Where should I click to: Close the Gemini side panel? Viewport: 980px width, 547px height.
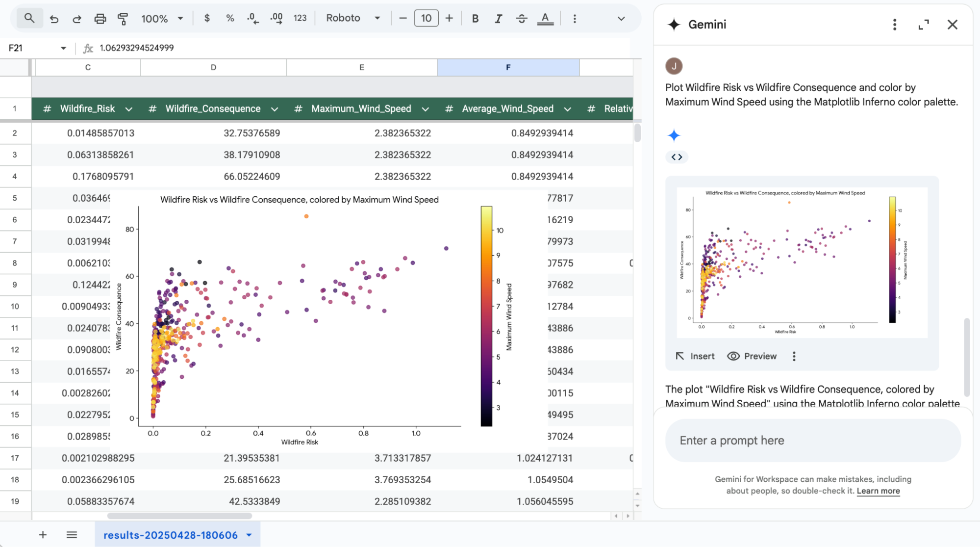click(x=952, y=25)
